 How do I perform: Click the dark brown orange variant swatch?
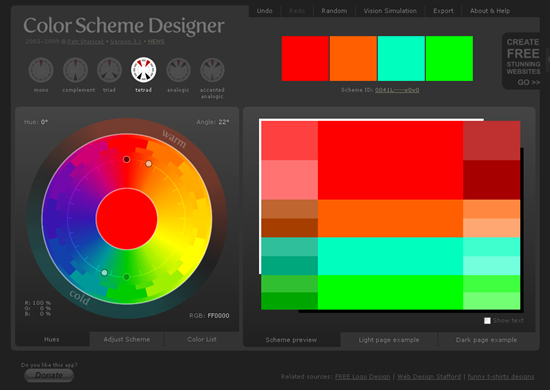click(290, 228)
